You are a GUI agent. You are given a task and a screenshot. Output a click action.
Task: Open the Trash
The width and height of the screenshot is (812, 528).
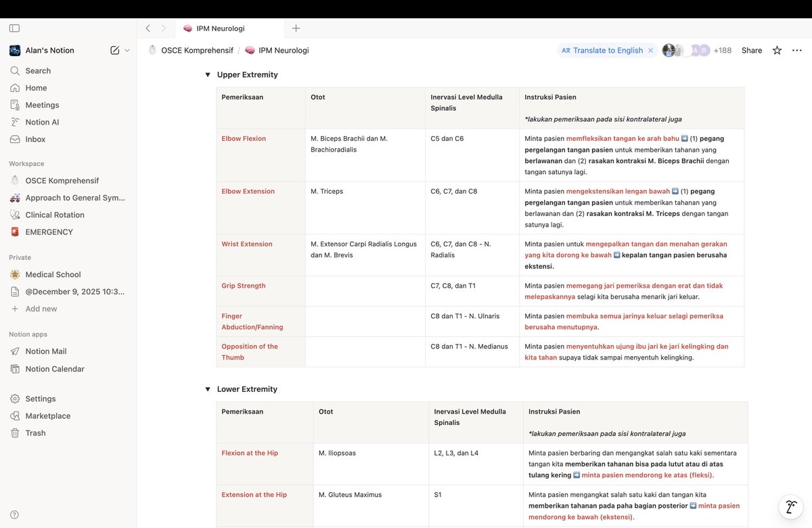[68, 433]
